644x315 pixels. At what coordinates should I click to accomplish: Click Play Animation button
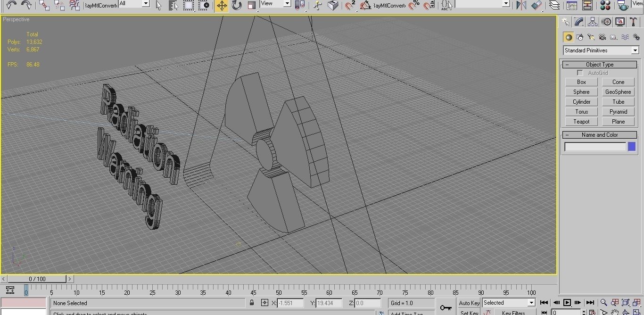(567, 303)
